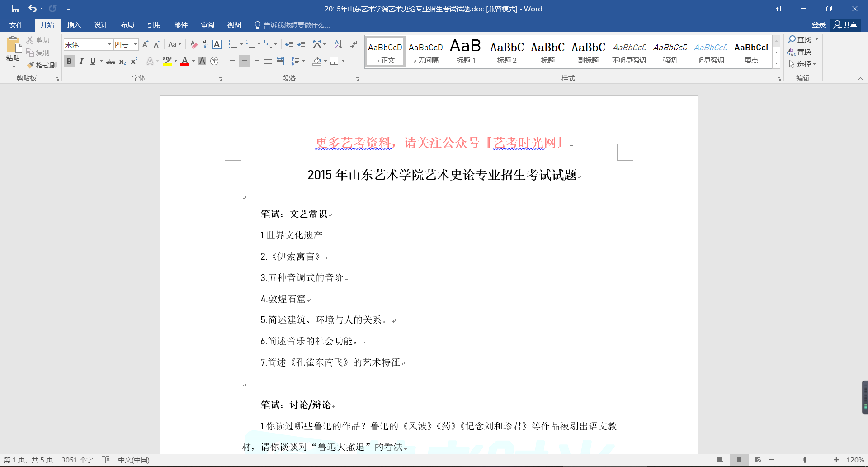Open the font name dropdown
The width and height of the screenshot is (868, 467).
pyautogui.click(x=109, y=44)
